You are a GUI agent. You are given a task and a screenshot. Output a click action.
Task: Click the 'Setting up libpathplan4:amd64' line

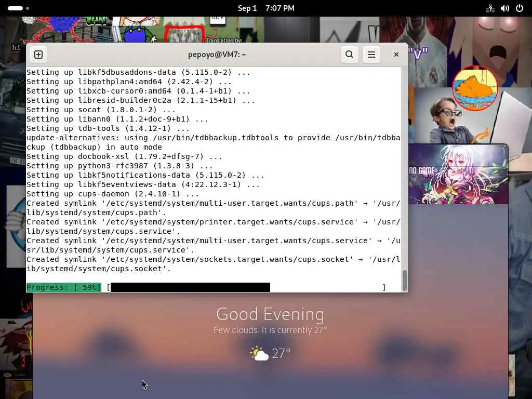[x=129, y=82]
